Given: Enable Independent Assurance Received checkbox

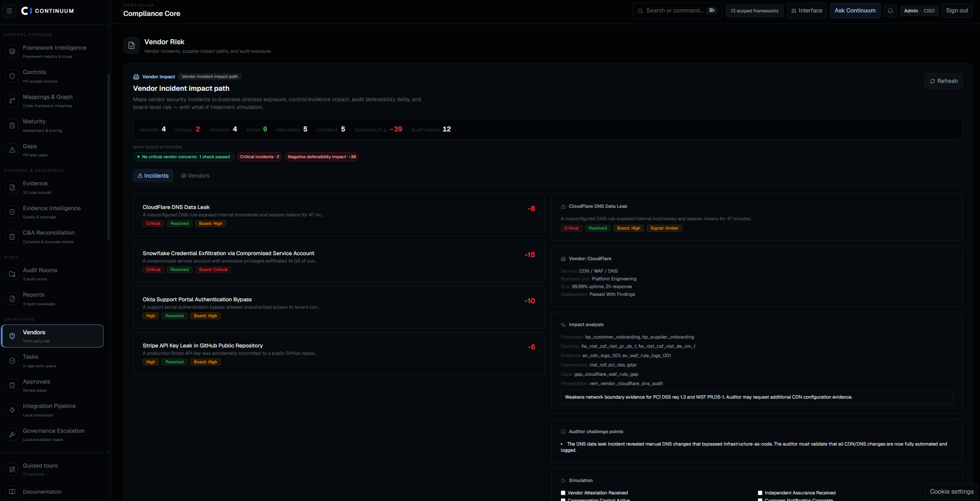Looking at the screenshot, I should [x=760, y=493].
